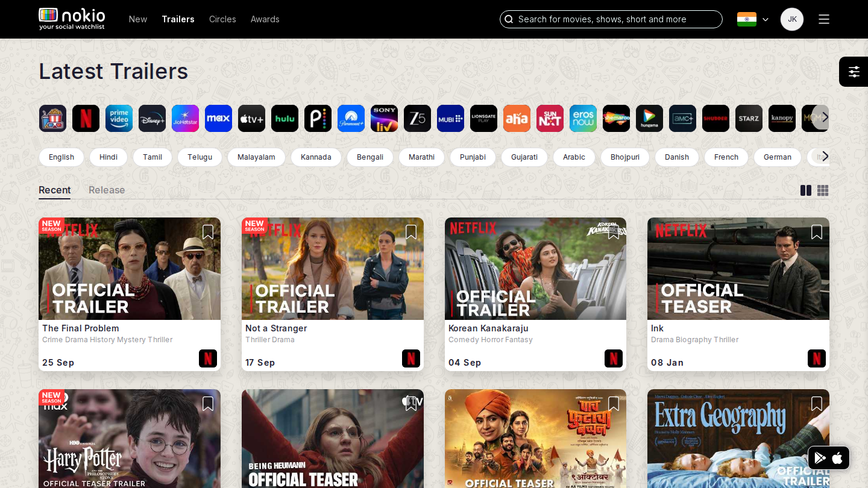This screenshot has width=868, height=488.
Task: Open the Awards nav item
Action: coord(265,19)
